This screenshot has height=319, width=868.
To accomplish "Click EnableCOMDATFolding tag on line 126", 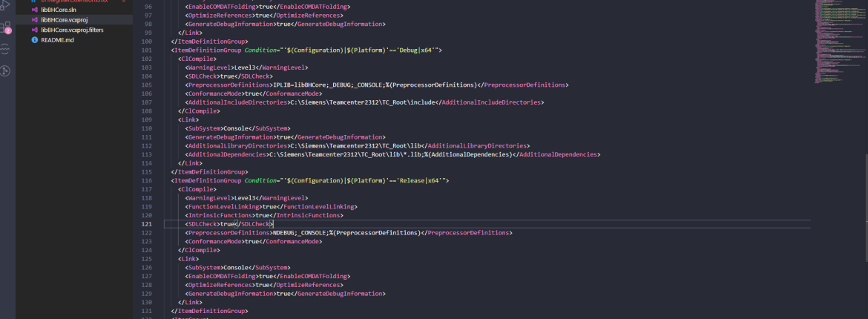I will [x=222, y=276].
